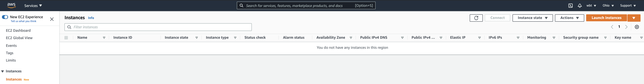
Task: Open the Instance state dropdown
Action: (532, 18)
